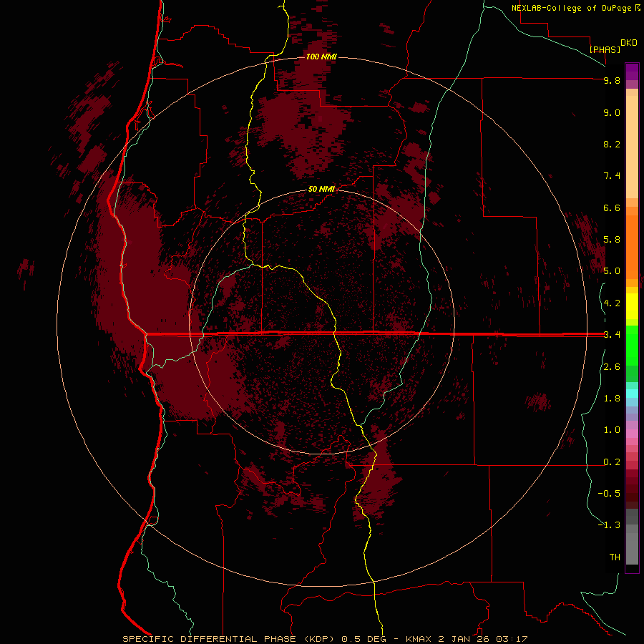Click the 50 NMI range ring label
This screenshot has width=644, height=644.
click(x=321, y=190)
